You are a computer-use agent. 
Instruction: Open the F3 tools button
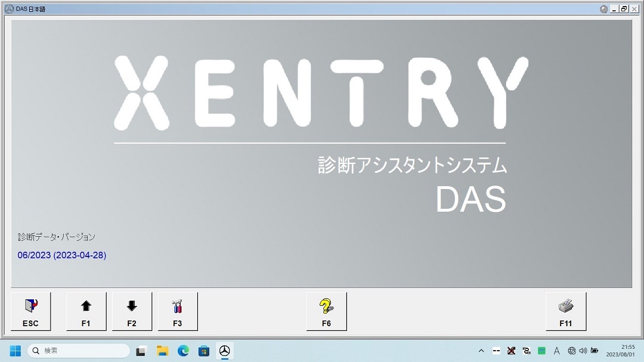178,311
